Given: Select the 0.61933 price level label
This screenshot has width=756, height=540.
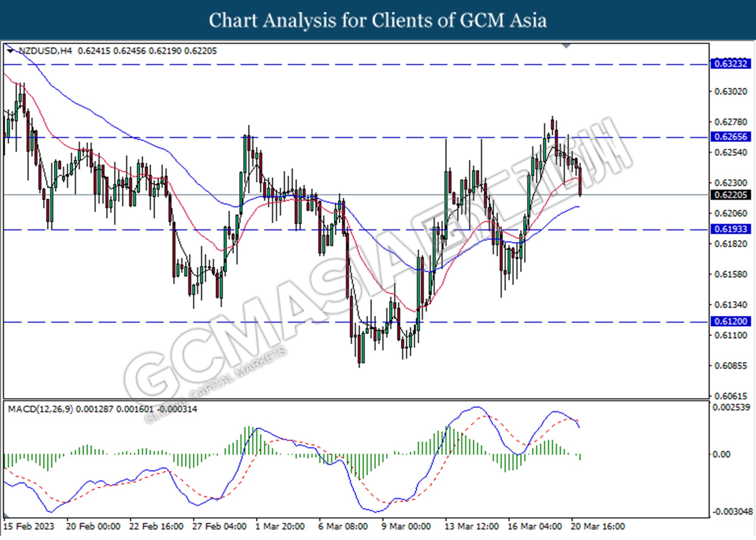Looking at the screenshot, I should point(731,229).
